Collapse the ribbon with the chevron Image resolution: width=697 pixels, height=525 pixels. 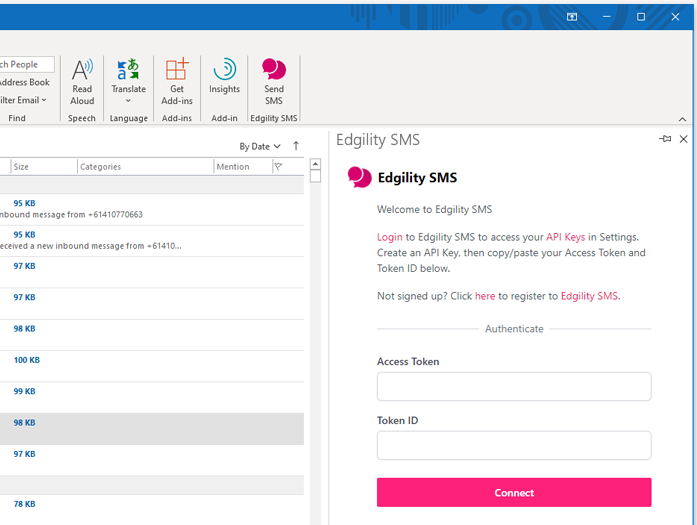click(x=682, y=119)
